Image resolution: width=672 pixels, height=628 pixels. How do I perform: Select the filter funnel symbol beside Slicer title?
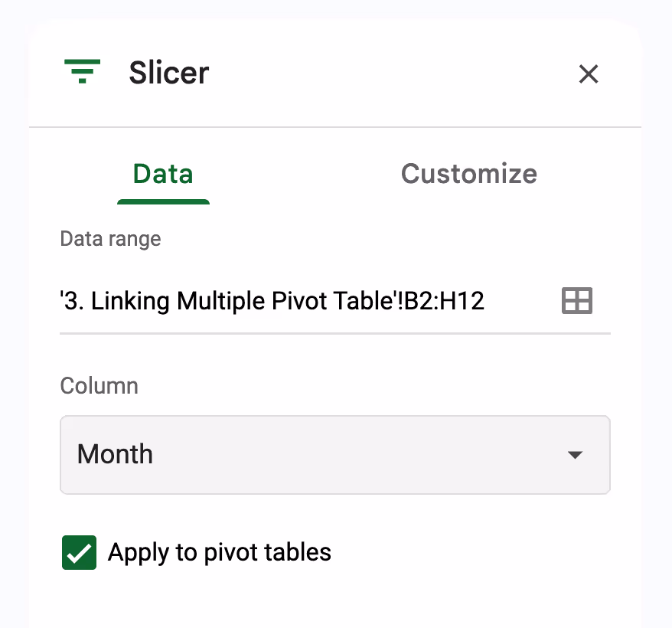point(83,73)
